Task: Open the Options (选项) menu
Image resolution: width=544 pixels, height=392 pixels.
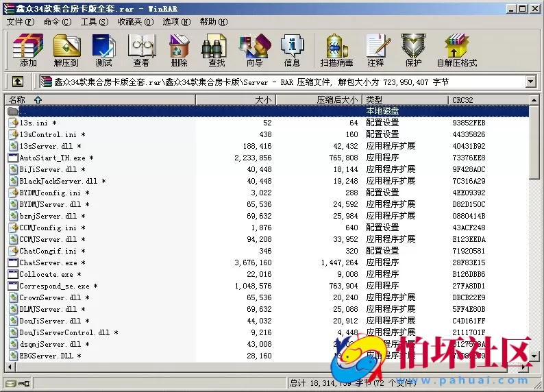Action: coord(177,22)
